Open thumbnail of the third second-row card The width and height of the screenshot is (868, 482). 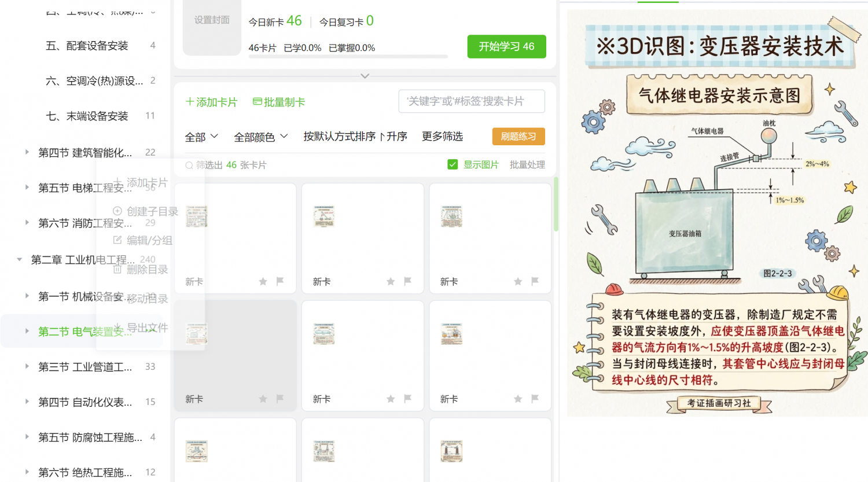(451, 333)
